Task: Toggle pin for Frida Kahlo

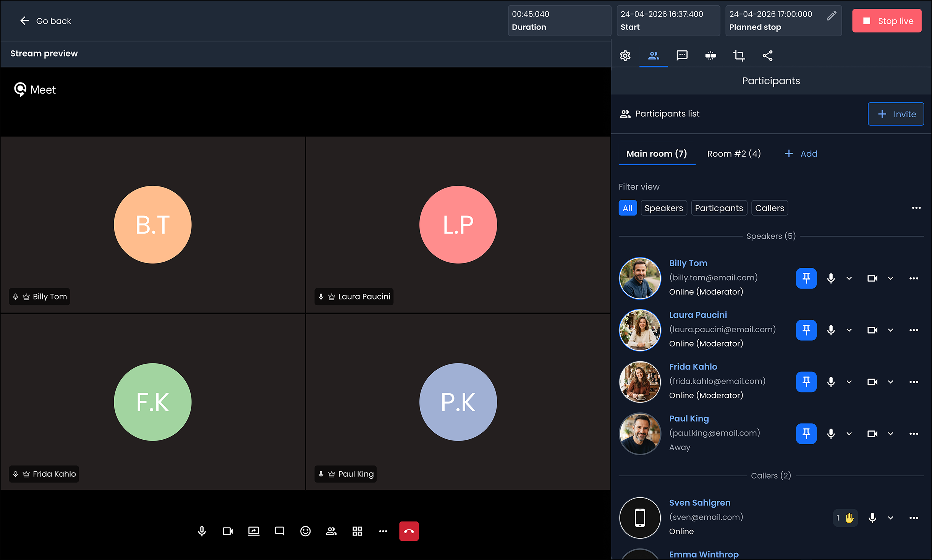Action: click(806, 382)
